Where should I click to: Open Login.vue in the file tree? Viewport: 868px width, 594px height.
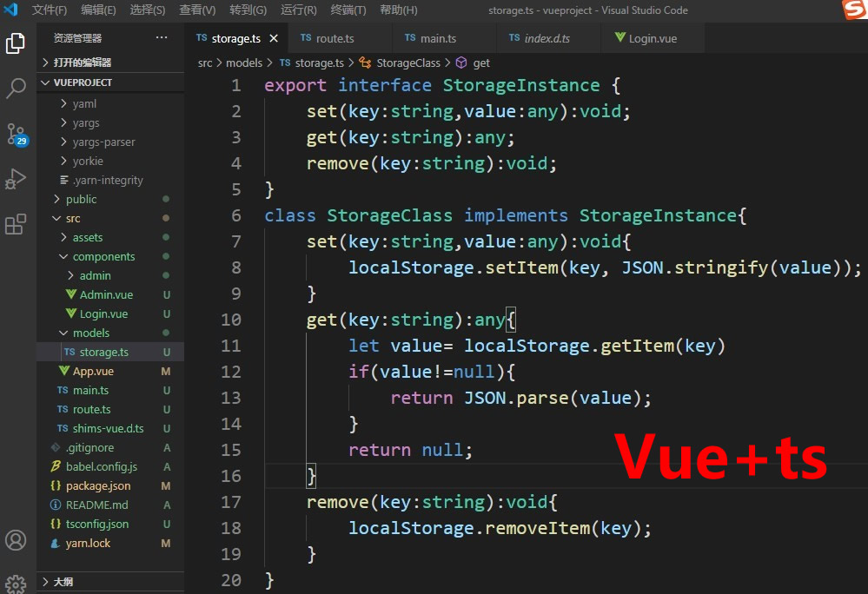(x=110, y=313)
